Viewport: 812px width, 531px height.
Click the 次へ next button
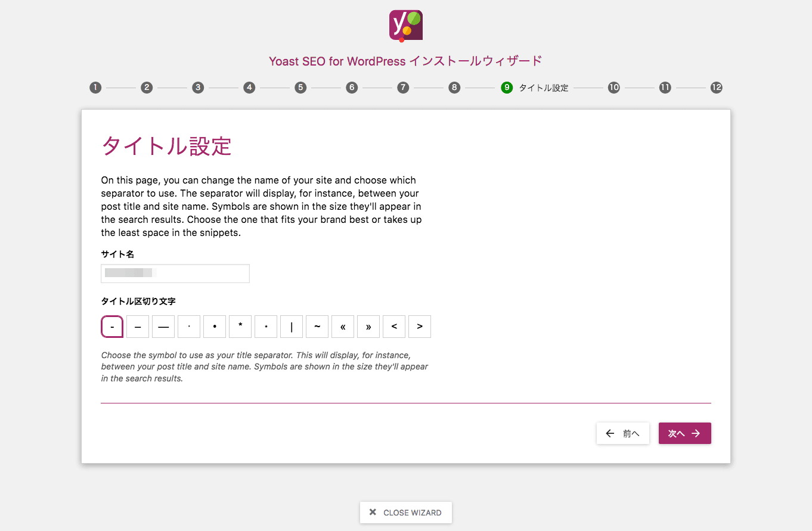pos(685,433)
